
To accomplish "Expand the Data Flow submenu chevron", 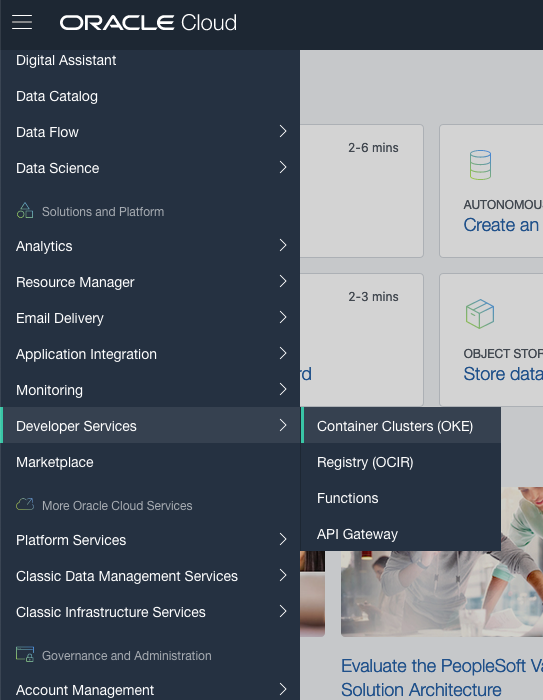I will click(x=283, y=131).
